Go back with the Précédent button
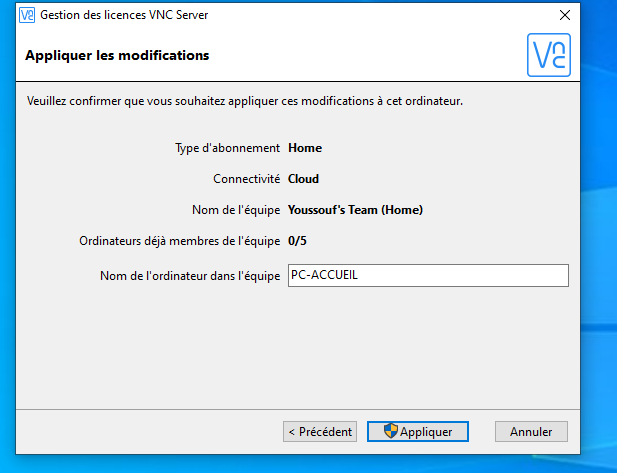 [x=320, y=432]
